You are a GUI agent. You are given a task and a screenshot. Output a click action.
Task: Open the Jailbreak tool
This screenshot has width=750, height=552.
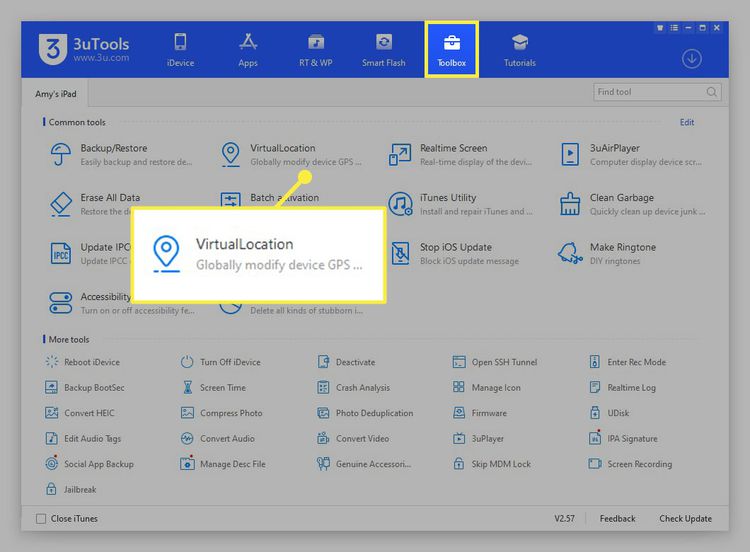click(70, 489)
